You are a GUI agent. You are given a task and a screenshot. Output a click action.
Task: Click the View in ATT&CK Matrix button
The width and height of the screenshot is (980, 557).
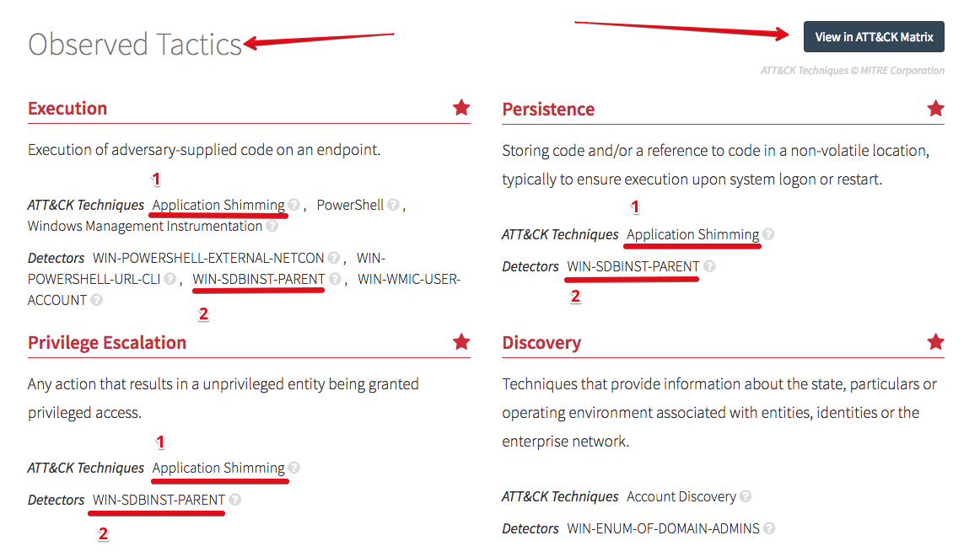[874, 37]
